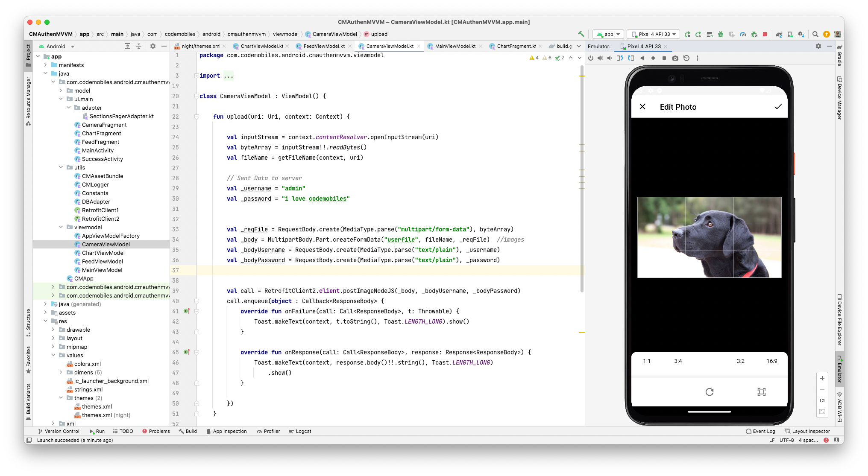Collapse the viewmodel folder in project tree
The width and height of the screenshot is (868, 476).
click(x=61, y=227)
